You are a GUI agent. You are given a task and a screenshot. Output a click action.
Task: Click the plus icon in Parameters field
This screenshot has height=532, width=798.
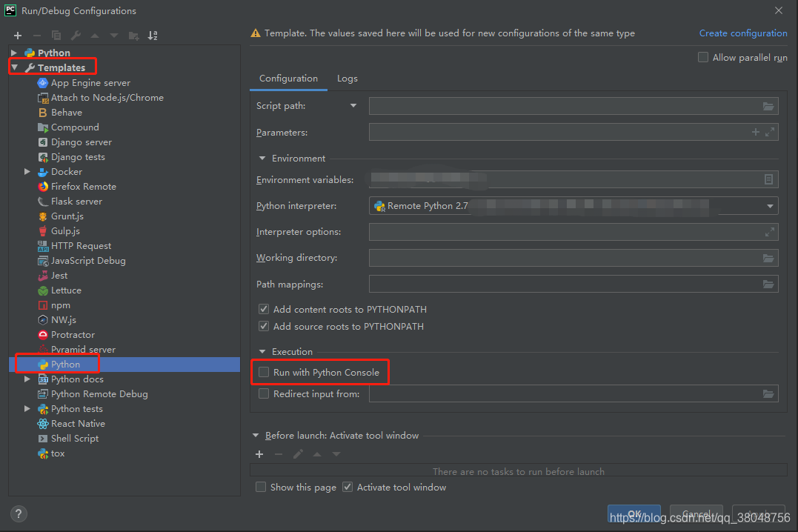(755, 133)
